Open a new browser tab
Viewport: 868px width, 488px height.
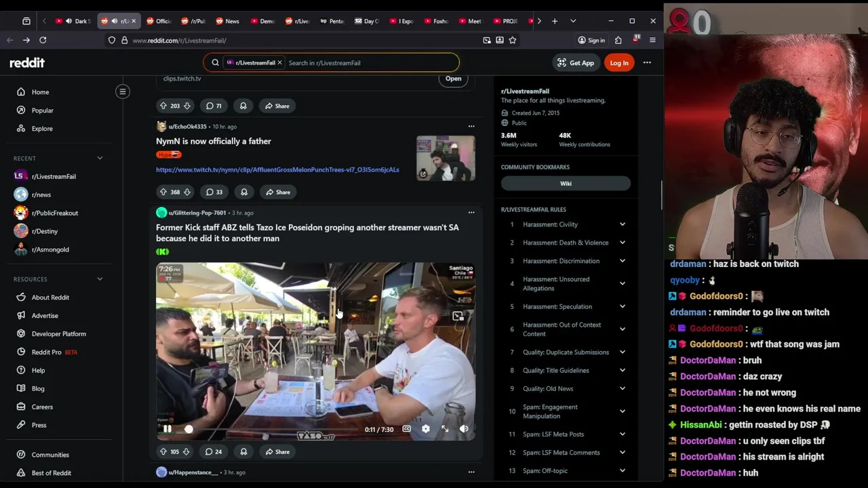tap(555, 21)
